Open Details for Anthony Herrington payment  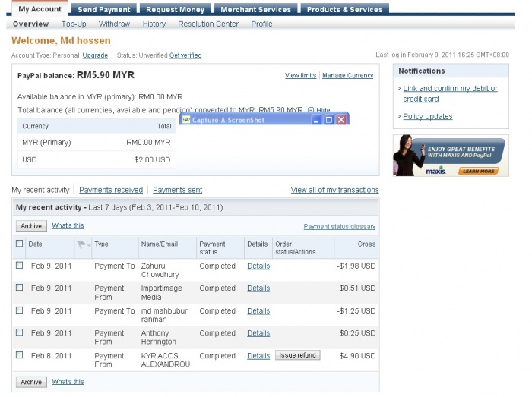pos(258,333)
